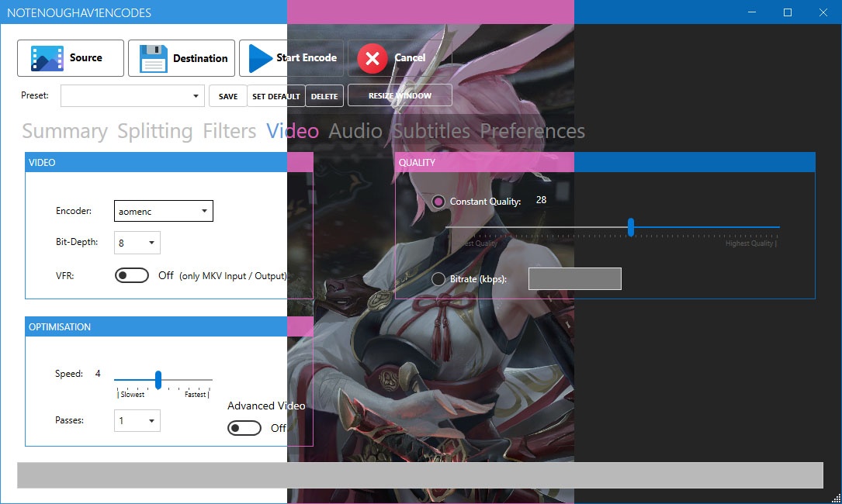Click the NOTENOUGHAV1ENCODES window title
Viewport: 842px width, 504px height.
tap(79, 13)
